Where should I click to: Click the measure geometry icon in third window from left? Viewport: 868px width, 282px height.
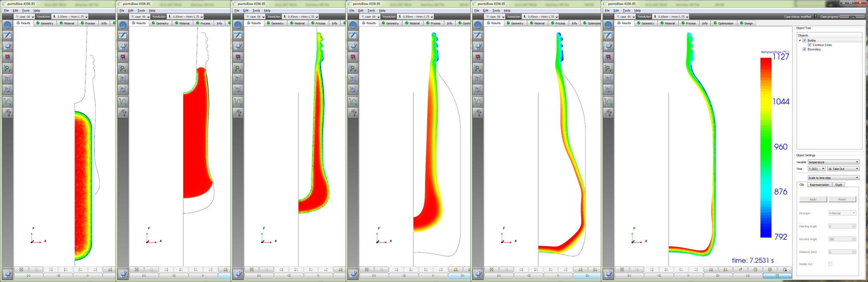click(238, 68)
